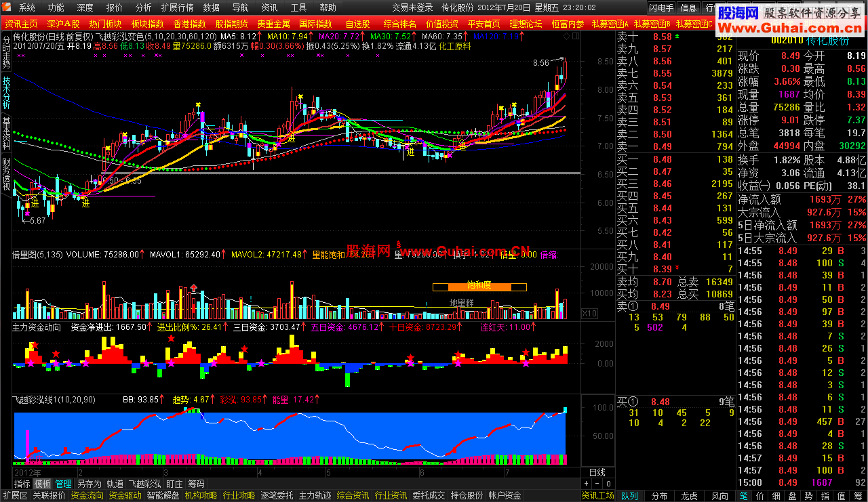Image resolution: width=868 pixels, height=502 pixels.
Task: Click the green up arrow beside 卖十
Action: point(675,36)
